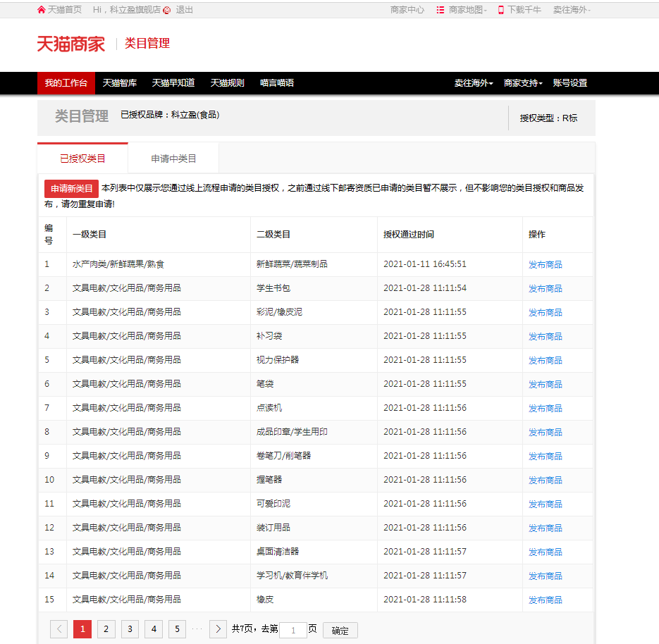Click the shop badge icon beside 科立盈旗舰店

[167, 10]
